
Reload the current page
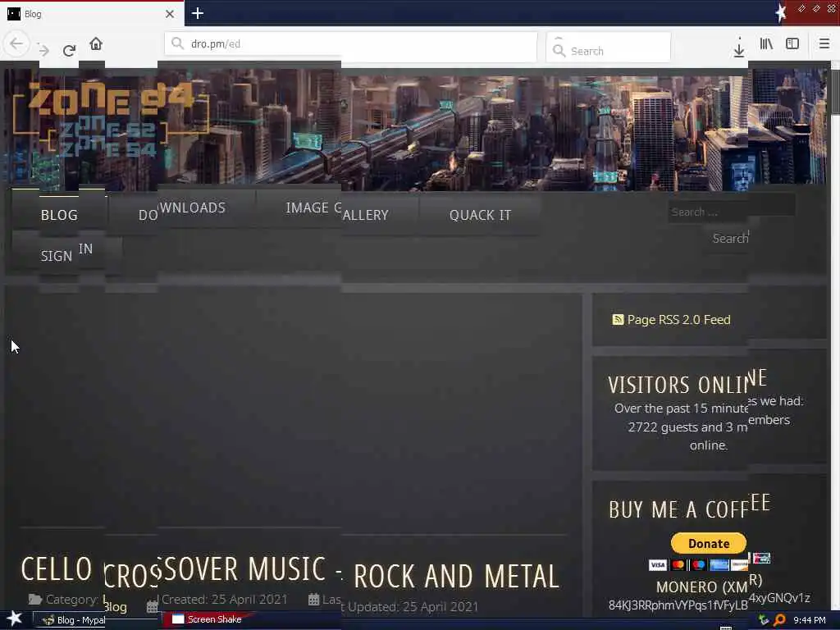(69, 50)
